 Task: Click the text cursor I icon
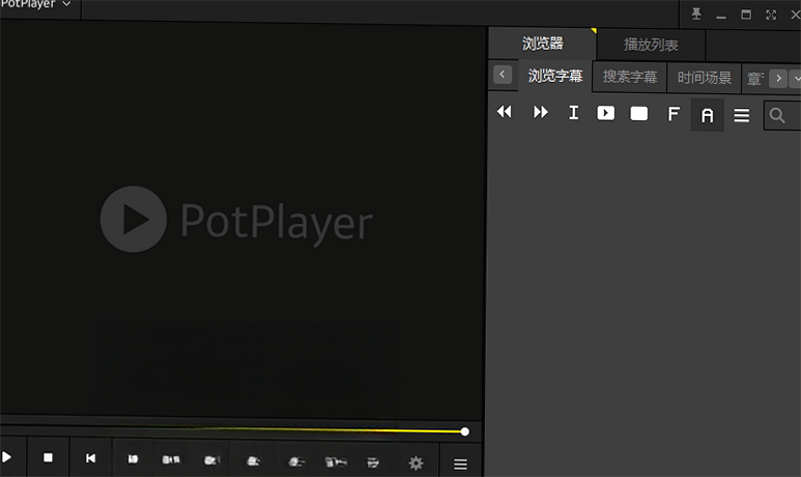coord(574,112)
